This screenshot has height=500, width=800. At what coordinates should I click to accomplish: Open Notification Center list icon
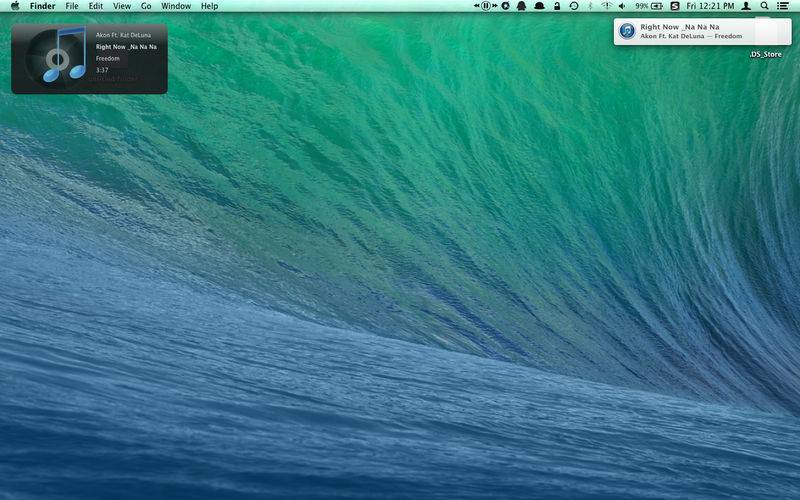[x=782, y=6]
